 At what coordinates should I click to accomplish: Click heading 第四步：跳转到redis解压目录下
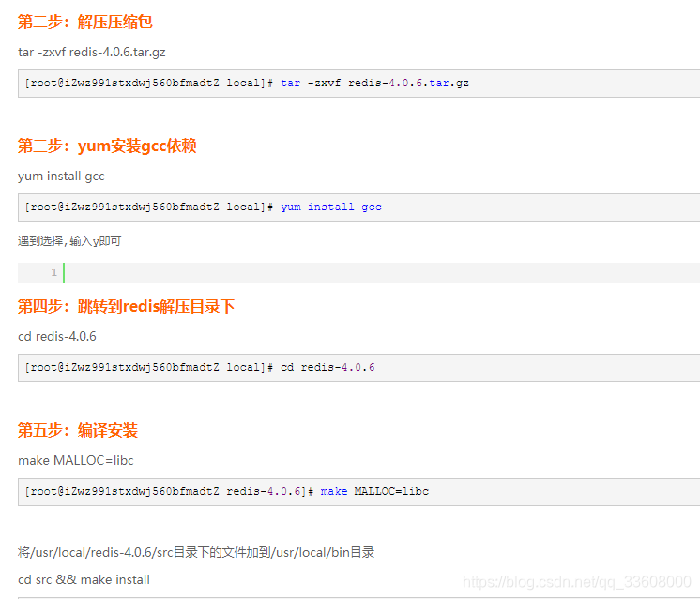[x=126, y=306]
